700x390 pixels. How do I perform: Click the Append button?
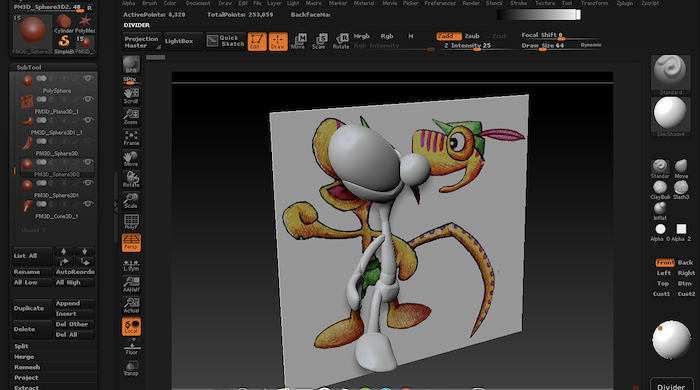pyautogui.click(x=74, y=303)
